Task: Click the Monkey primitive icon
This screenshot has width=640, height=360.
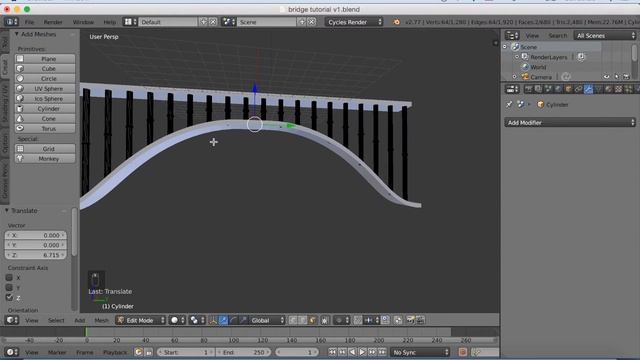Action: [x=20, y=158]
